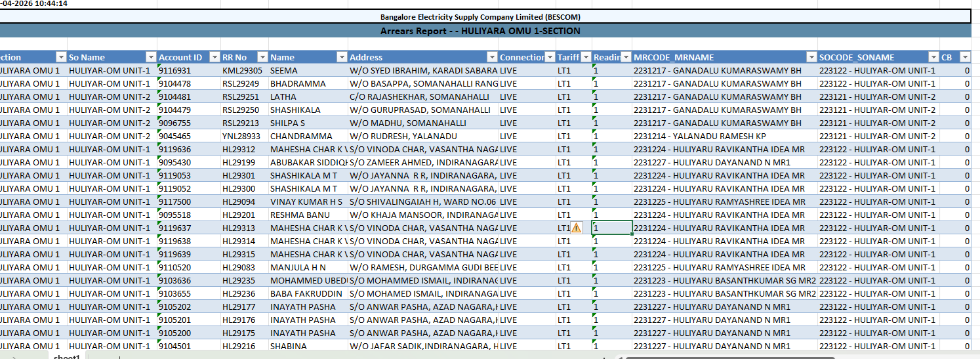Open the Connection column filter dropdown
The height and width of the screenshot is (359, 980).
pyautogui.click(x=550, y=57)
